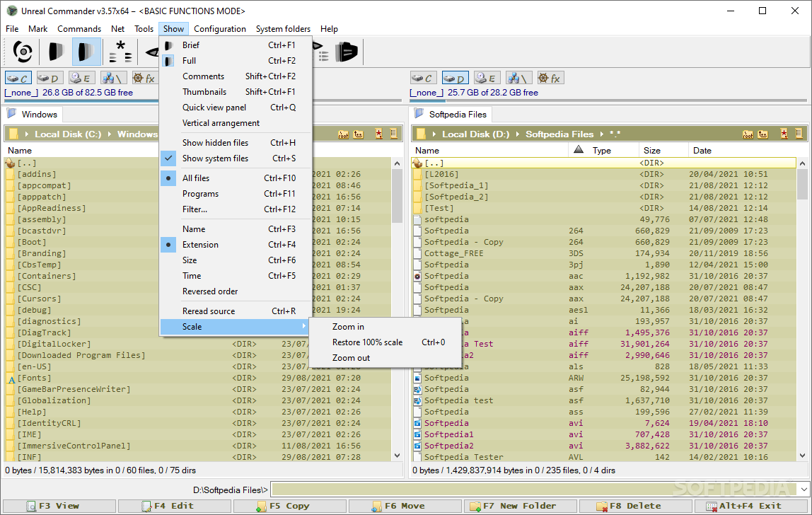Switch to Full view toolbar icon
The height and width of the screenshot is (515, 812).
coord(86,52)
